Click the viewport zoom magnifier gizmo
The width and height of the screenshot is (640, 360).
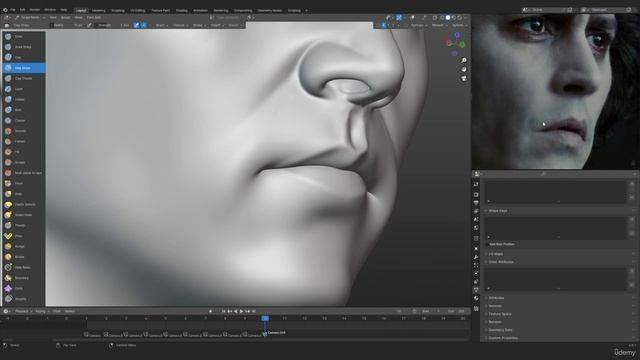(x=464, y=60)
